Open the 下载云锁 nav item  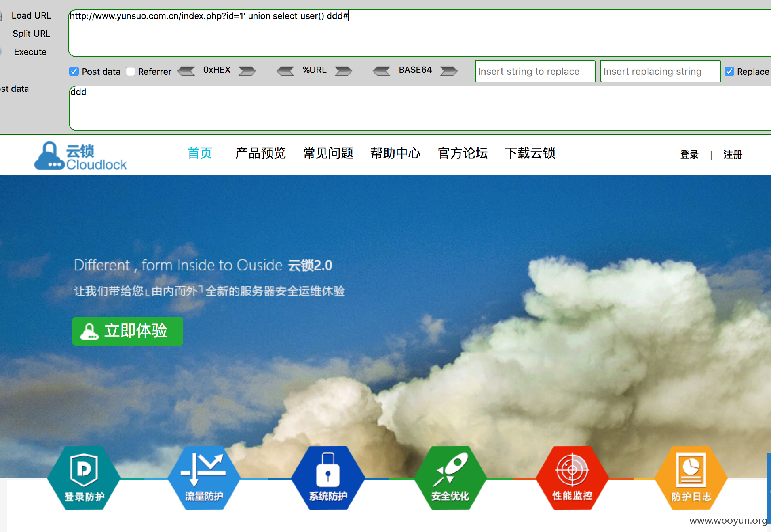[530, 153]
